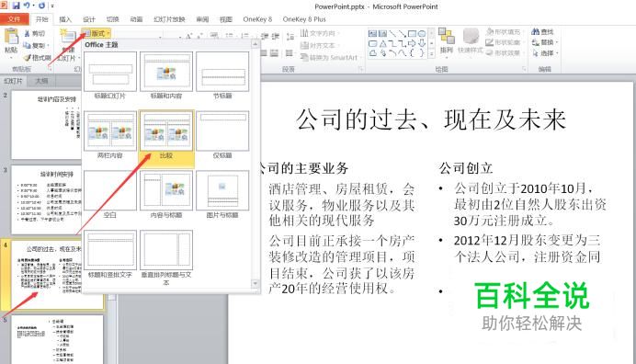Select the triangle shape in gallery
Viewport: 636px width, 364px height.
click(x=383, y=43)
